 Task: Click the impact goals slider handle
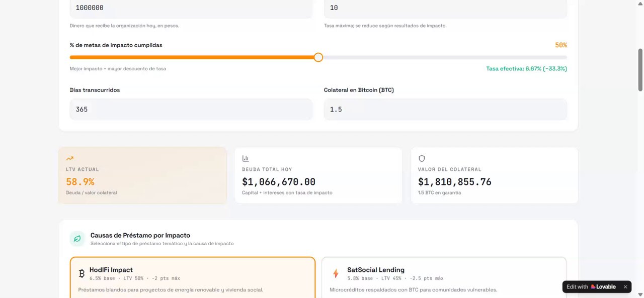pyautogui.click(x=318, y=57)
